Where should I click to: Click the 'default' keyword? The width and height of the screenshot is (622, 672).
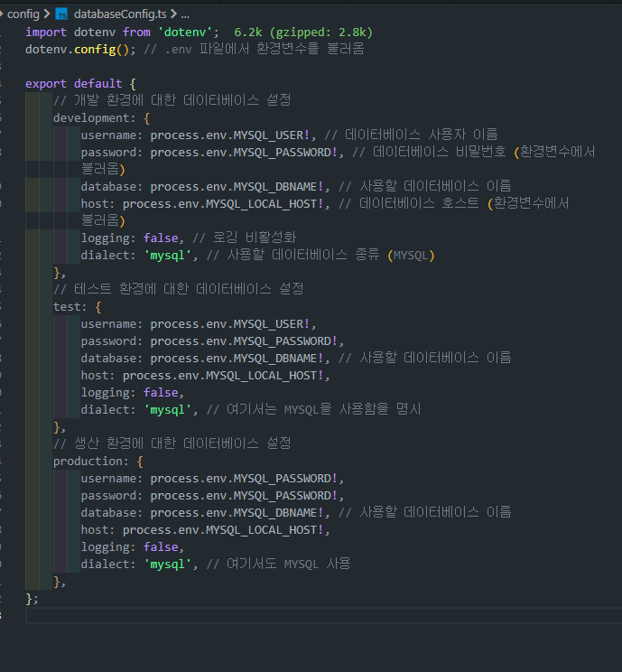pyautogui.click(x=98, y=84)
